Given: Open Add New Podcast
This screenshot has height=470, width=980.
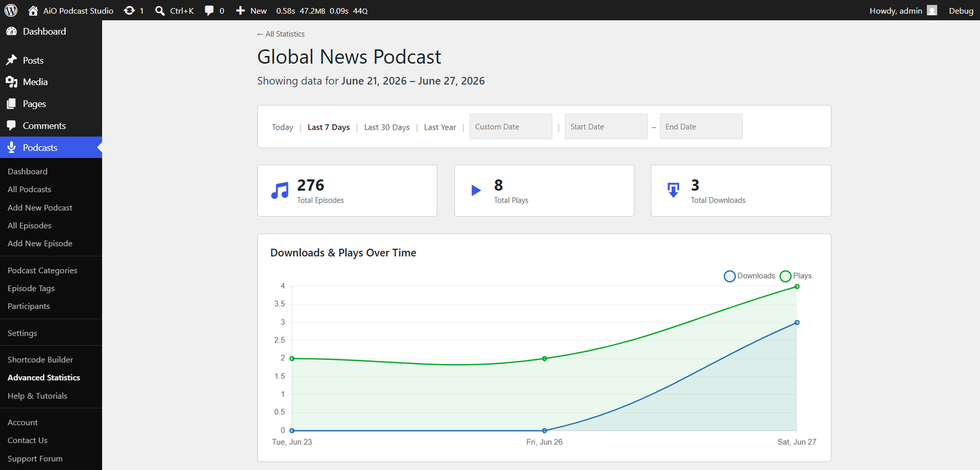Looking at the screenshot, I should (x=40, y=207).
